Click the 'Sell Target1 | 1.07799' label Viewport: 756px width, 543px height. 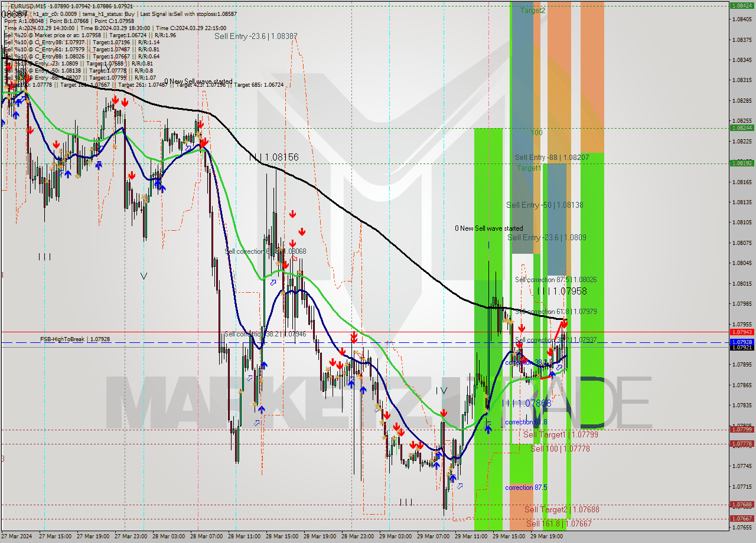(561, 434)
